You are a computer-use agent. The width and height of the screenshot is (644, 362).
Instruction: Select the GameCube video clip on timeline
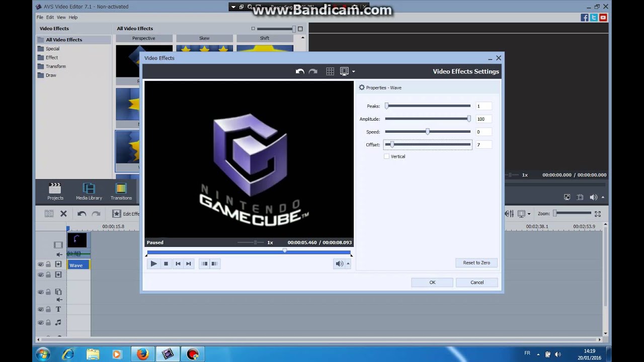point(77,240)
